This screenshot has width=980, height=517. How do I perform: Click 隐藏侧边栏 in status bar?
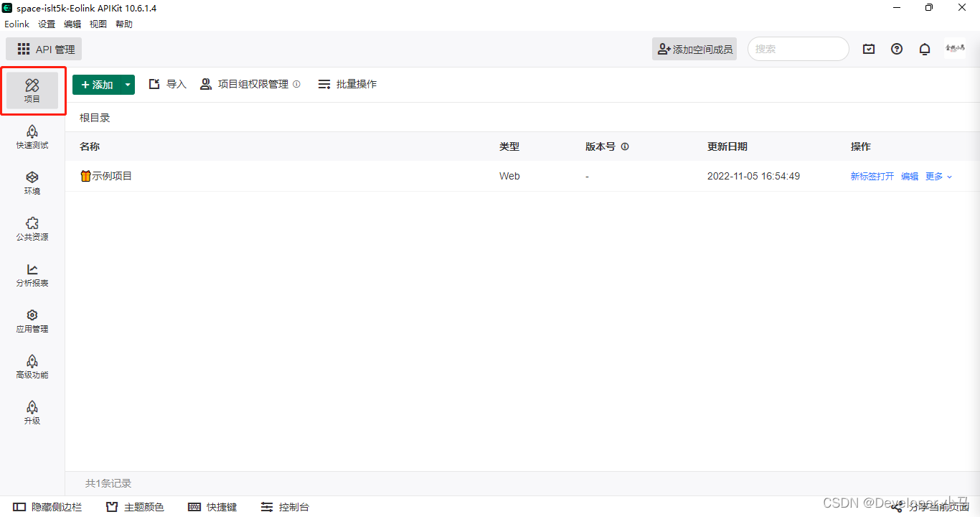(x=47, y=507)
